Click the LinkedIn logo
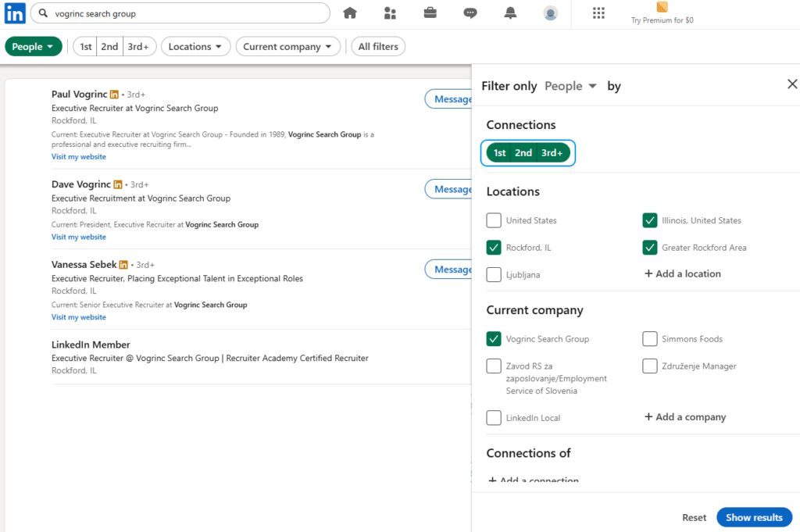This screenshot has width=800, height=532. coord(15,13)
